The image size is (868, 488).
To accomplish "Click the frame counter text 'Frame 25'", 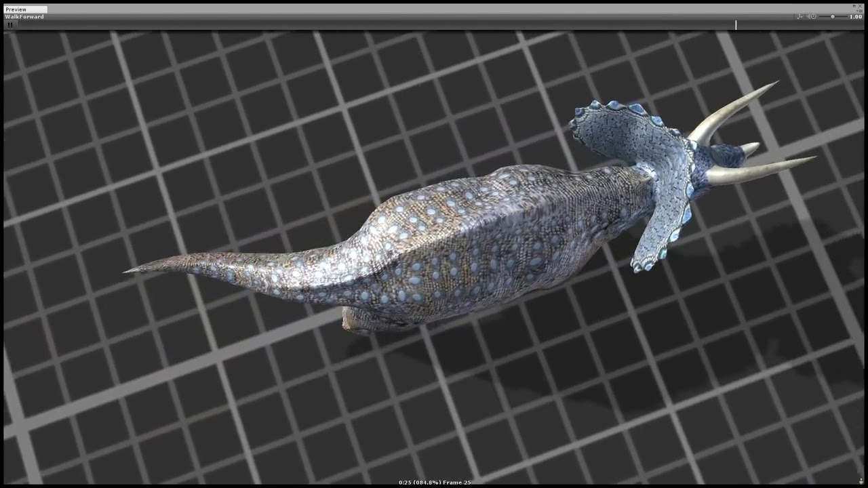I will click(x=457, y=483).
